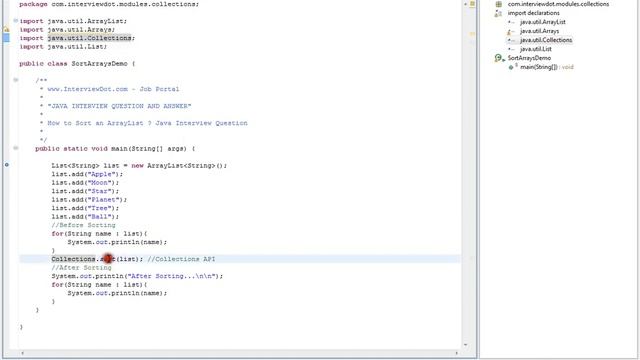Click the 'public static void main' declaration line
640x360 pixels.
pyautogui.click(x=115, y=149)
